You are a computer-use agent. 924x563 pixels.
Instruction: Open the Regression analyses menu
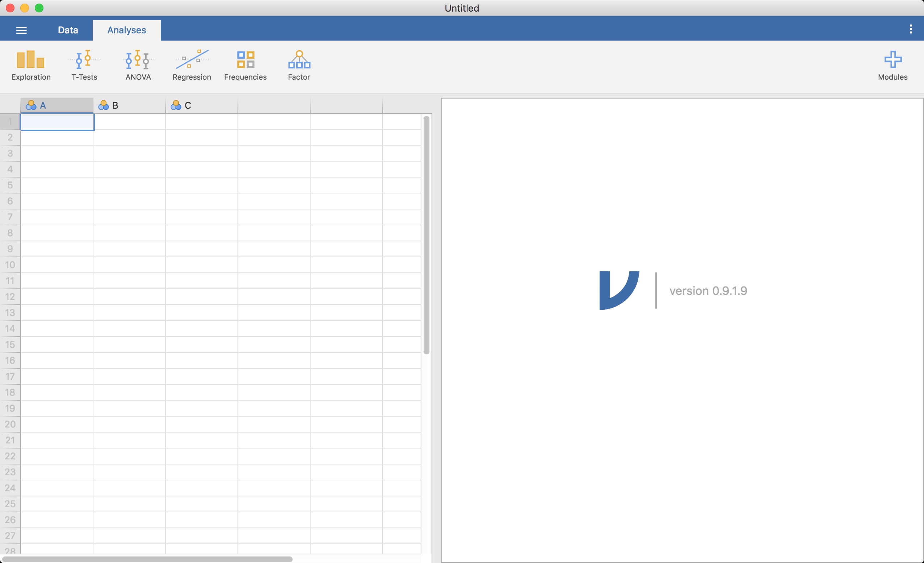pos(192,66)
